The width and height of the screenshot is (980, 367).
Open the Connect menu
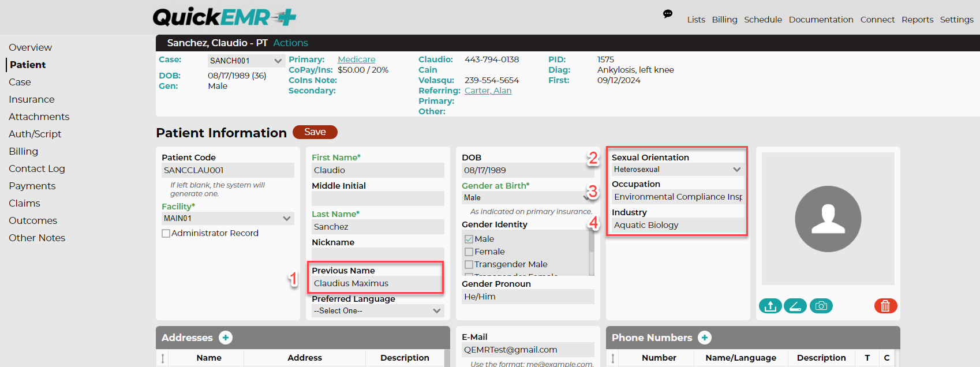point(877,20)
